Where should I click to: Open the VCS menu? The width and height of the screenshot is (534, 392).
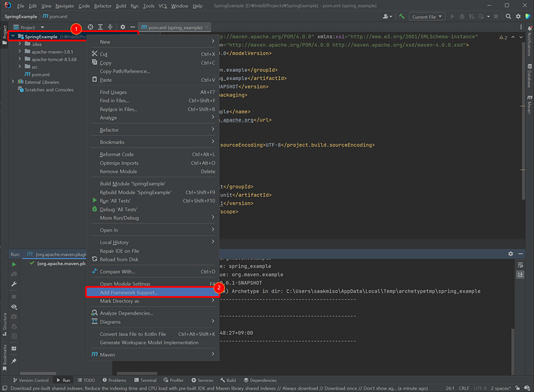coord(162,6)
